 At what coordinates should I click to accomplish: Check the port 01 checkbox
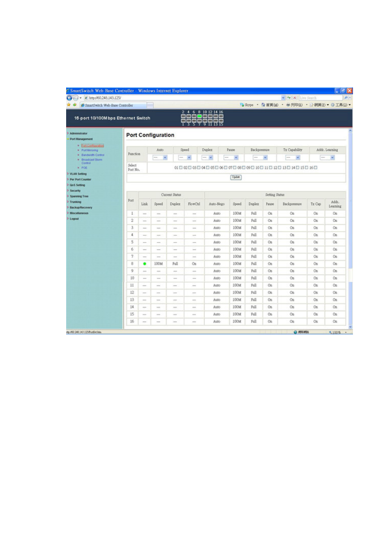point(181,168)
